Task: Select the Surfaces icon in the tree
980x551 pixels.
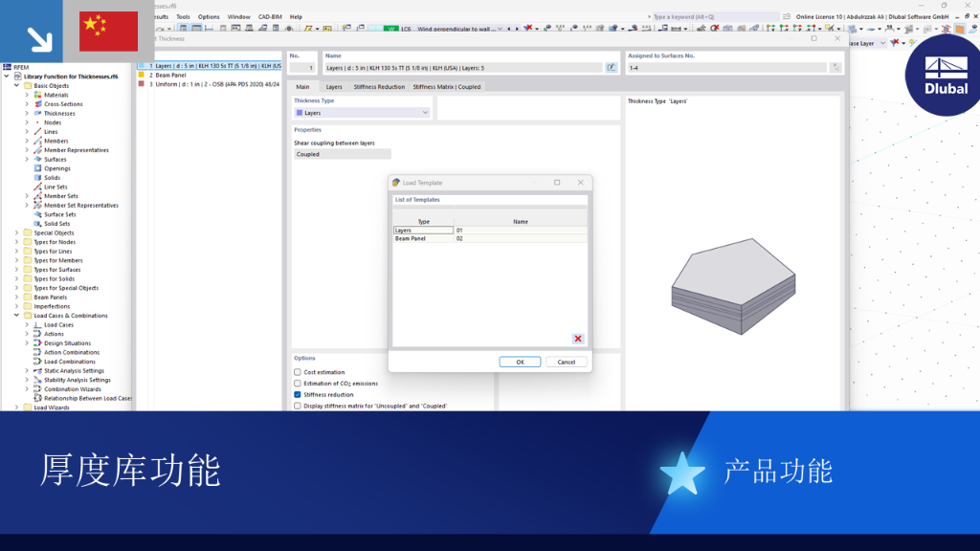Action: (37, 160)
